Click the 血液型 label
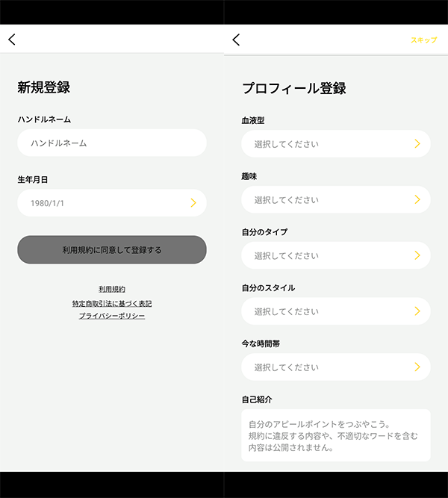This screenshot has width=448, height=498. point(253,120)
